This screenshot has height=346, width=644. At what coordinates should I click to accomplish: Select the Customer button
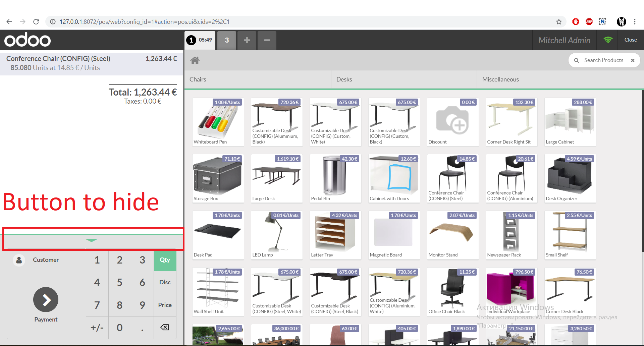(46, 260)
